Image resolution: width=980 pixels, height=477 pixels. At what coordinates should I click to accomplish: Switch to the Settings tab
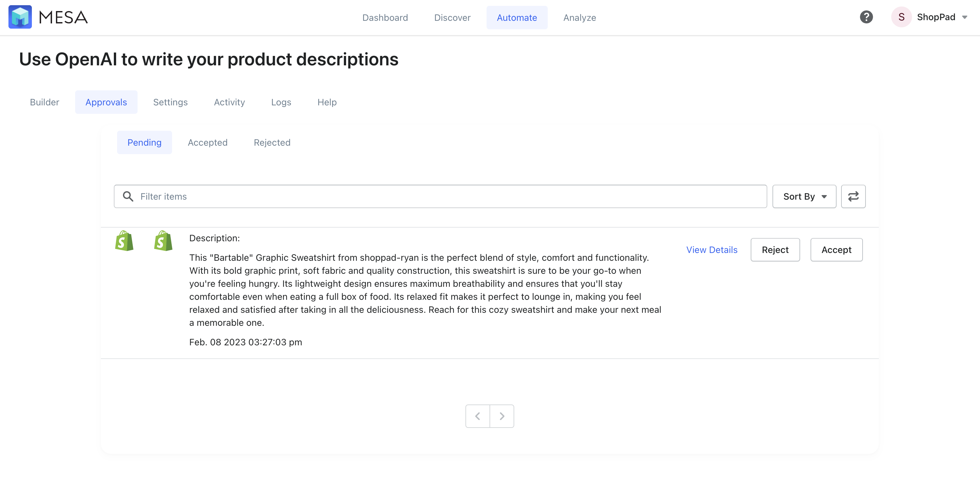click(170, 102)
